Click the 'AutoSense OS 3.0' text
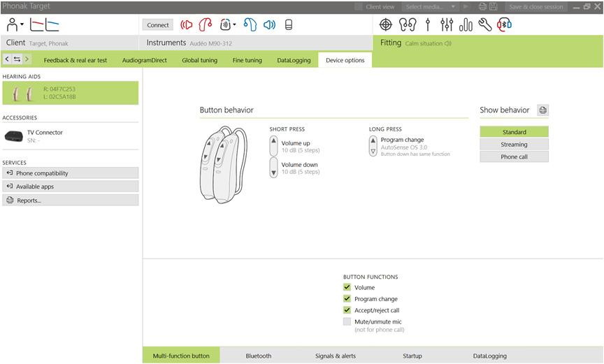 pyautogui.click(x=403, y=147)
